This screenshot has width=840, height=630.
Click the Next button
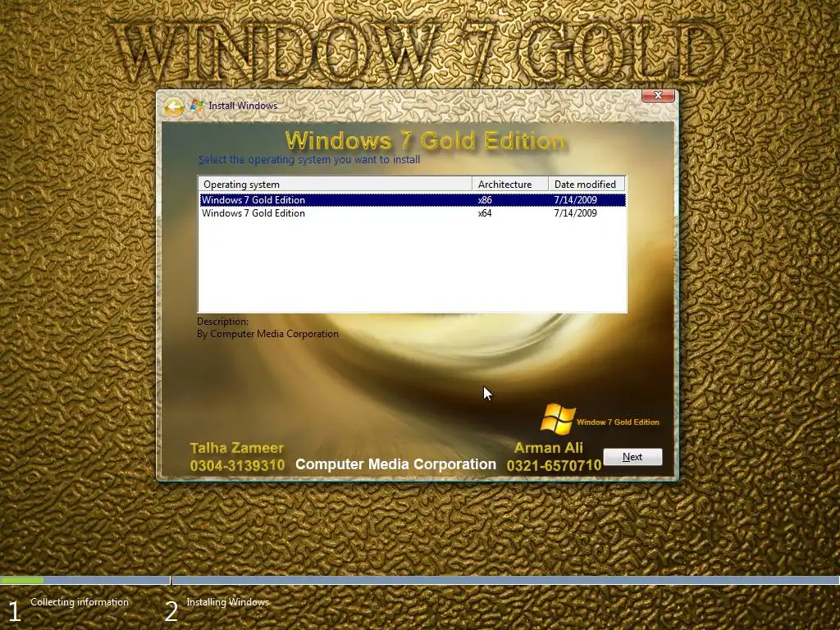632,457
